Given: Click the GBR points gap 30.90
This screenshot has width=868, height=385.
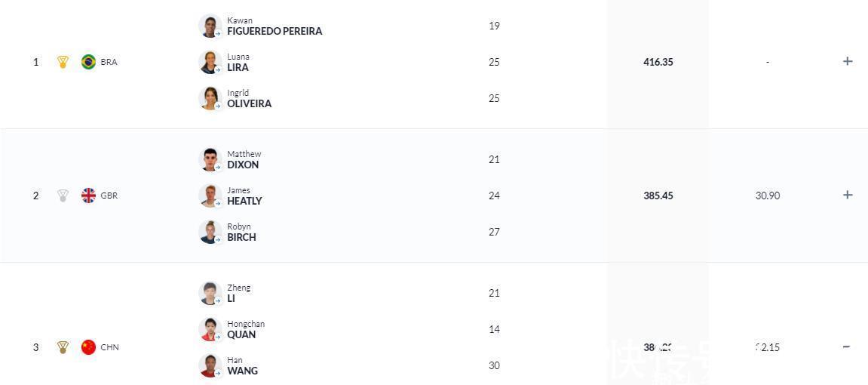Looking at the screenshot, I should pos(768,196).
